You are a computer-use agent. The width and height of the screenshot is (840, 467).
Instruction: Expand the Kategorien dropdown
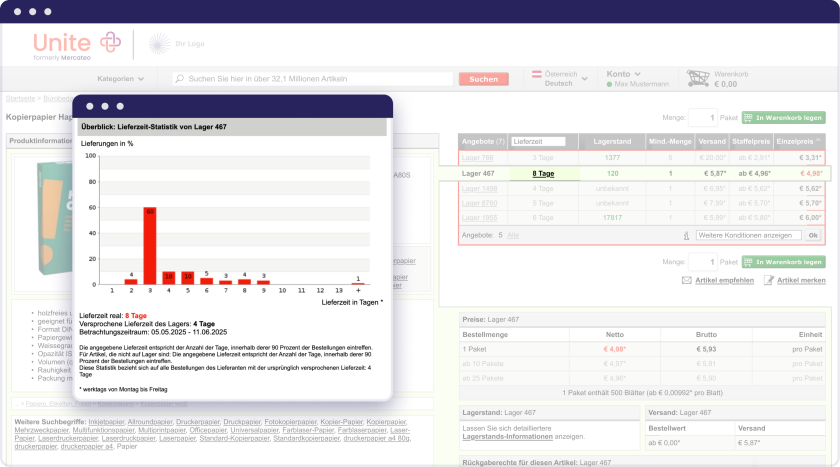click(x=120, y=79)
